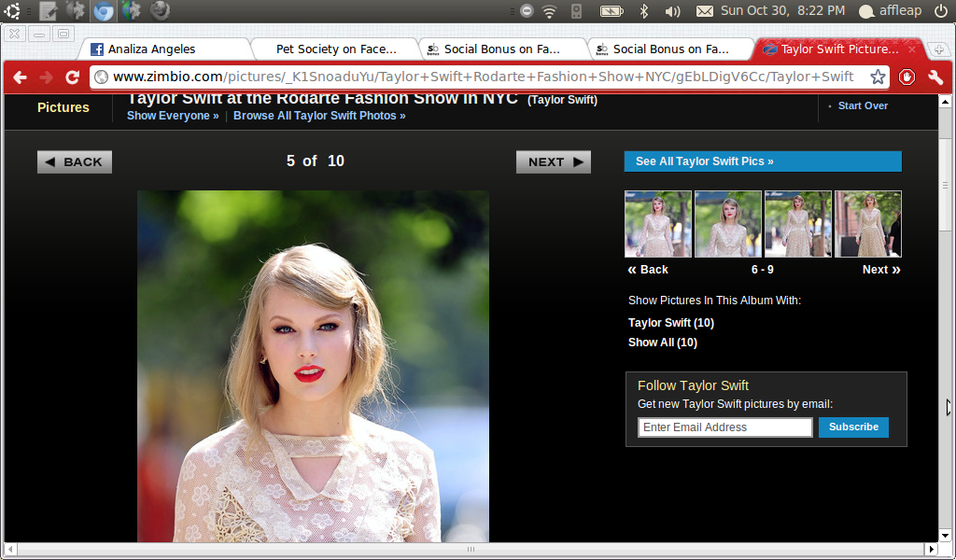Launch the text editor panel icon

pos(49,10)
